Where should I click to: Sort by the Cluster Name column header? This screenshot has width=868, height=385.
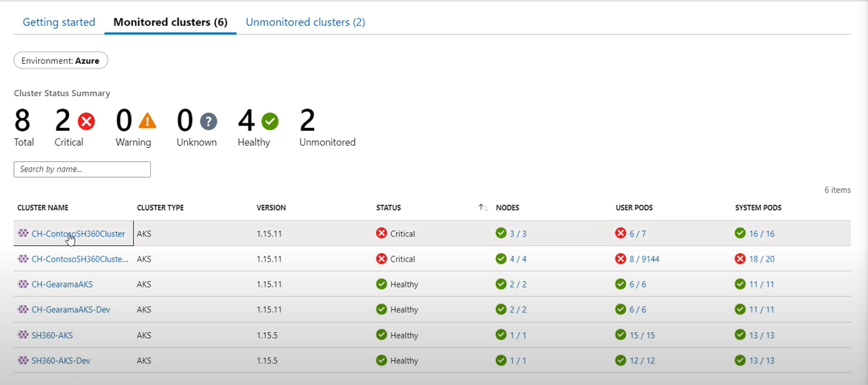tap(43, 207)
